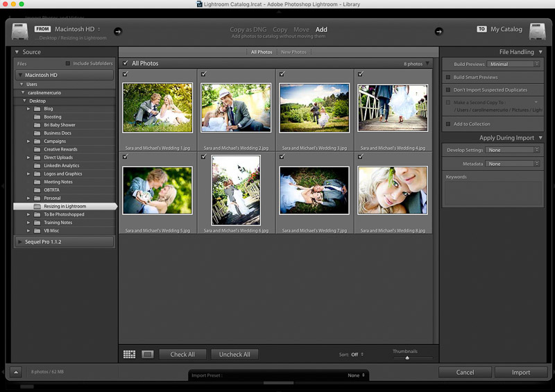Adjust the Thumbnails size slider
Screen dimensions: 555x392
pos(407,358)
